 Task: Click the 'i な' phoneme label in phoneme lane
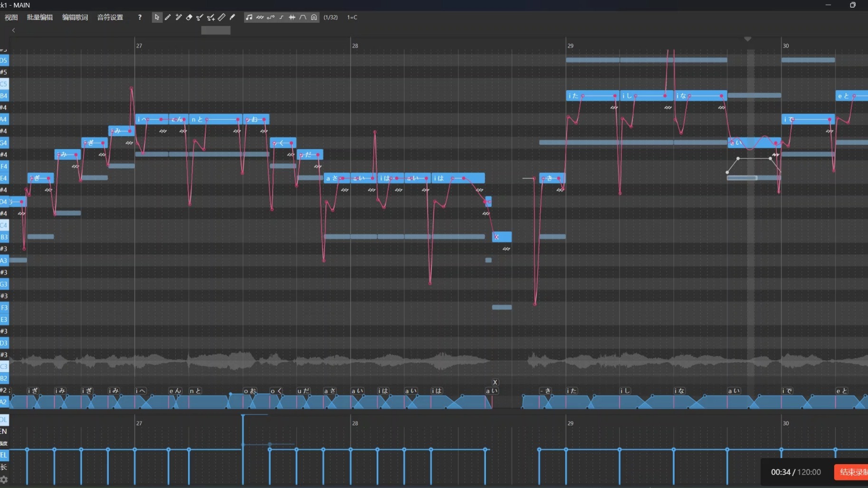coord(680,391)
